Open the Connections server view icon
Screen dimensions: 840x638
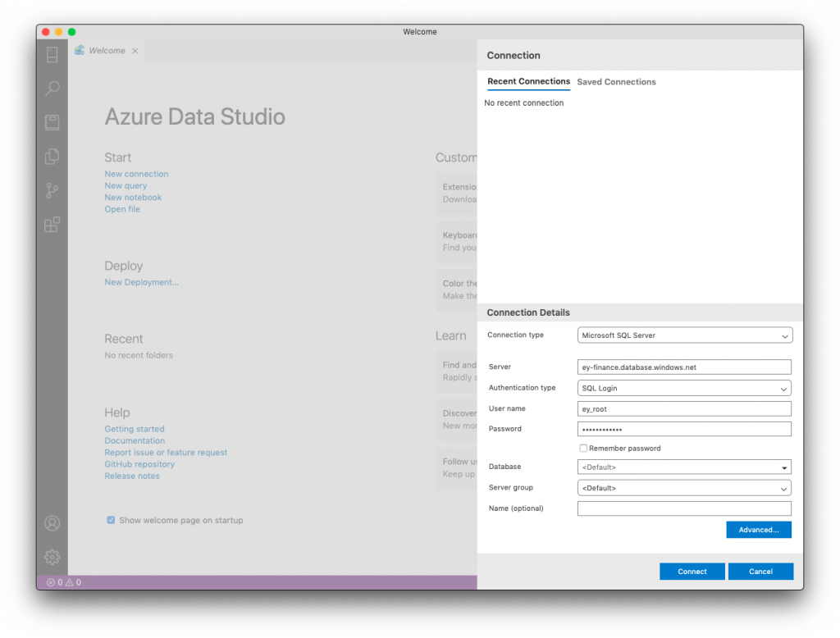[x=52, y=55]
